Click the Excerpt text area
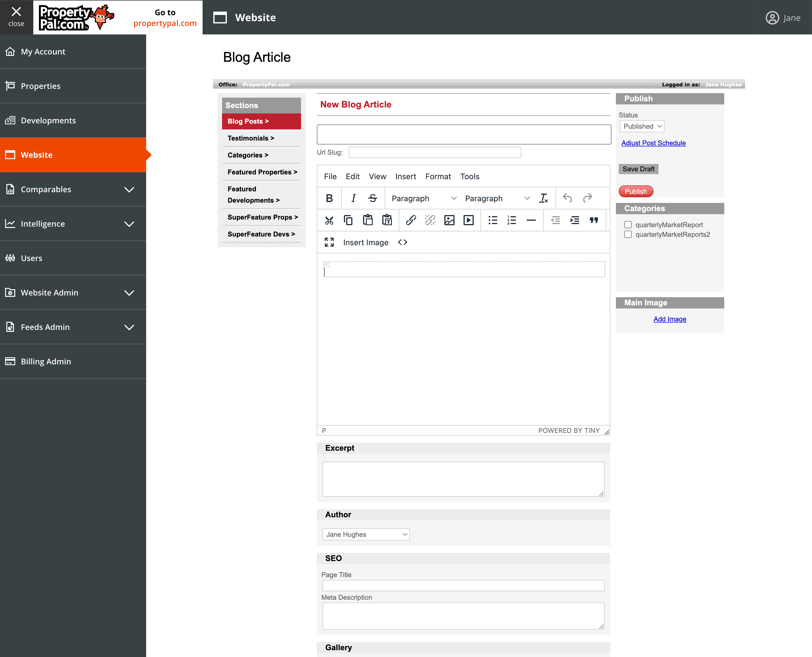The width and height of the screenshot is (812, 657). tap(463, 479)
